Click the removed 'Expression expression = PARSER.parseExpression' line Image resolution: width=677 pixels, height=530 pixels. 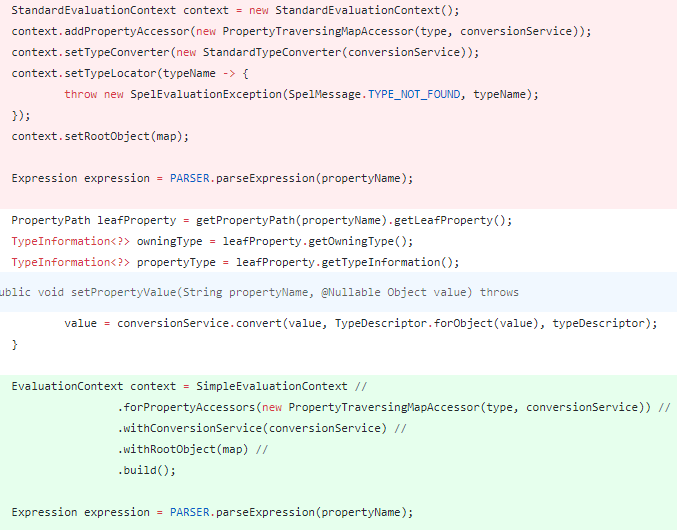tap(212, 178)
